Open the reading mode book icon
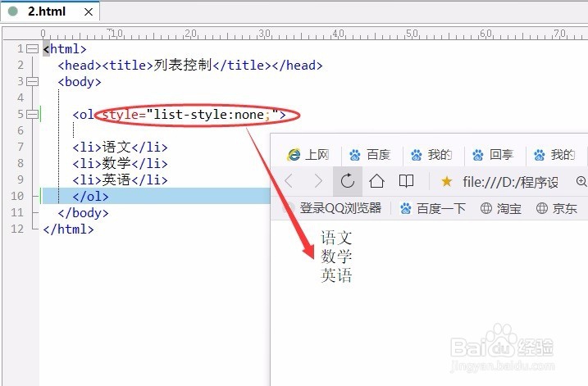This screenshot has width=588, height=386. (406, 181)
